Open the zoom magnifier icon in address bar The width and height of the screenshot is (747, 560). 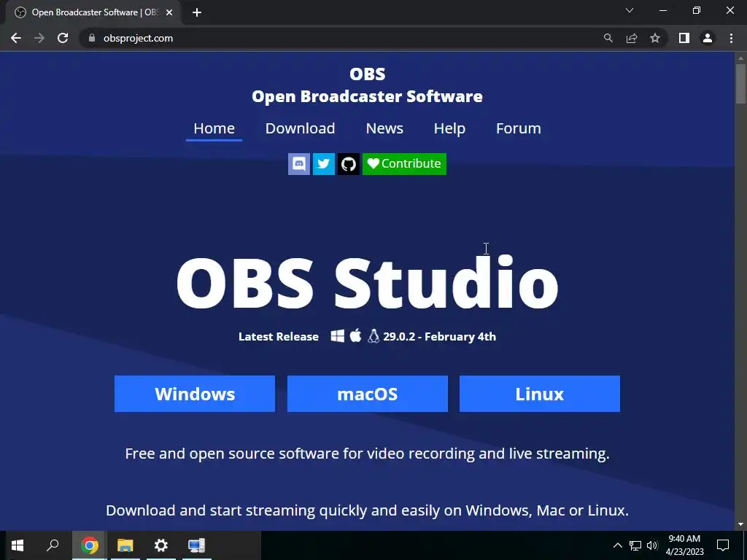(608, 38)
